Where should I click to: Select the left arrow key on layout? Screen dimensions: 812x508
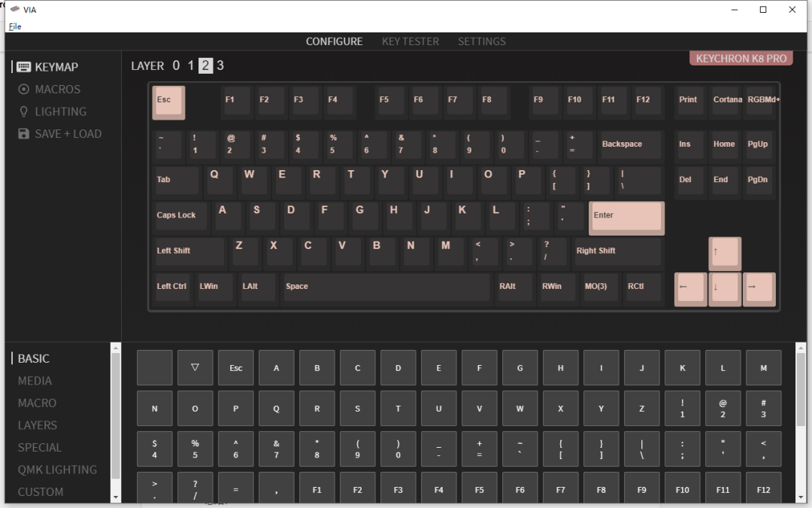tap(690, 289)
